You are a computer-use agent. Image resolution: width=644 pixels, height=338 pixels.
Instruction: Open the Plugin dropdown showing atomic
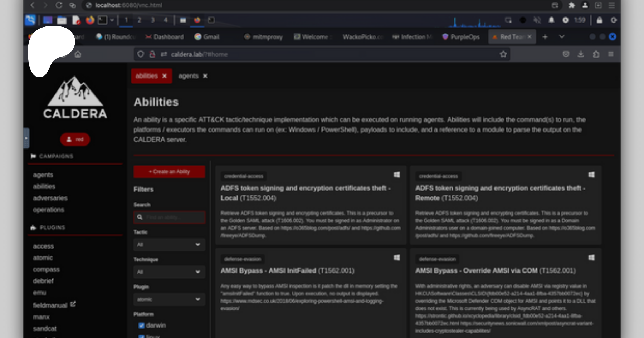169,299
